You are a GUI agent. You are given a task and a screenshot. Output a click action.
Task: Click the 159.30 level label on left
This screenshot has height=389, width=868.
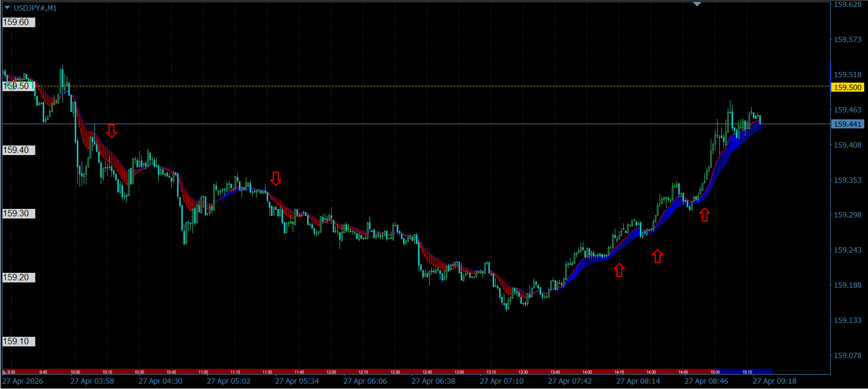[x=19, y=214]
